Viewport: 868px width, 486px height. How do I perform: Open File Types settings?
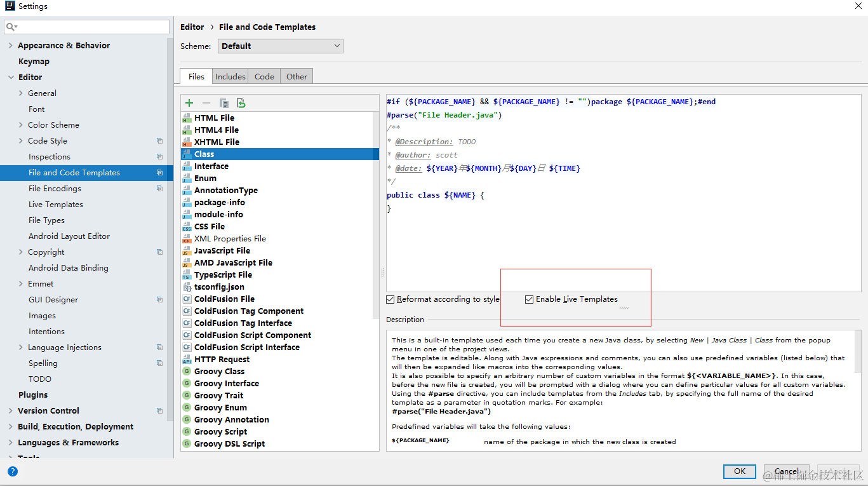[x=46, y=220]
